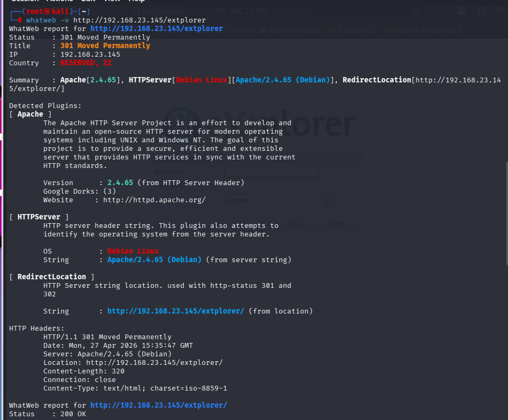Click blue 'Apache/2.4.65 (Debian)' in Summary line

(282, 80)
